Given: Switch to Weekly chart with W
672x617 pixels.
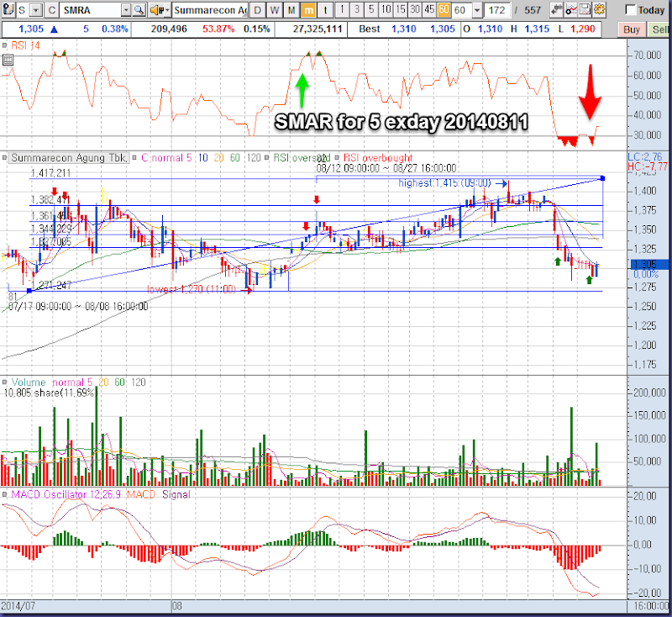Looking at the screenshot, I should [x=275, y=10].
